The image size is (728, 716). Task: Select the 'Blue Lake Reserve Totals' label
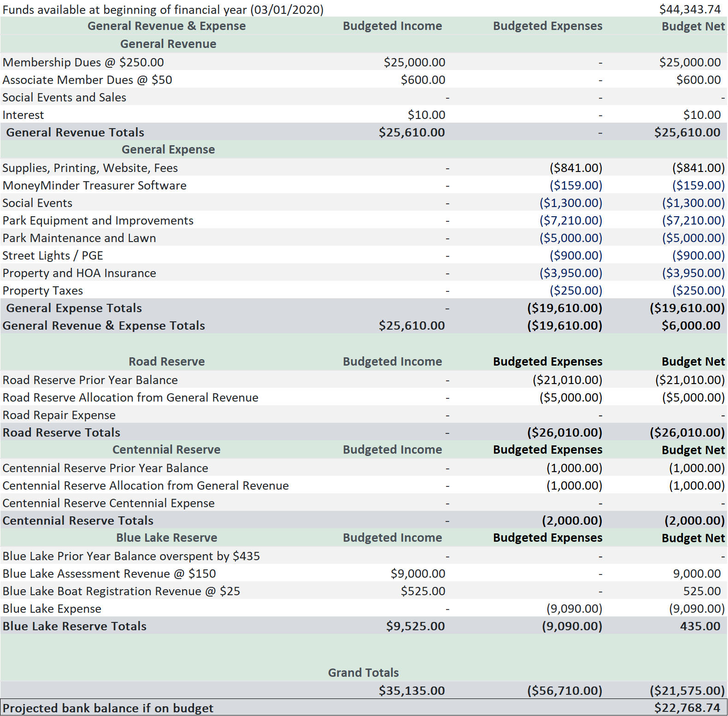tap(75, 626)
